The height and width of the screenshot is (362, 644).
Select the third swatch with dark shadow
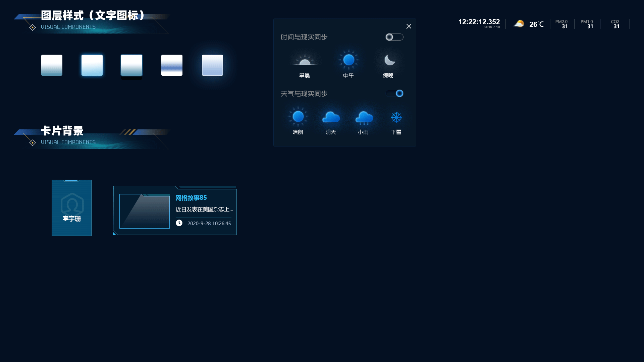[131, 65]
